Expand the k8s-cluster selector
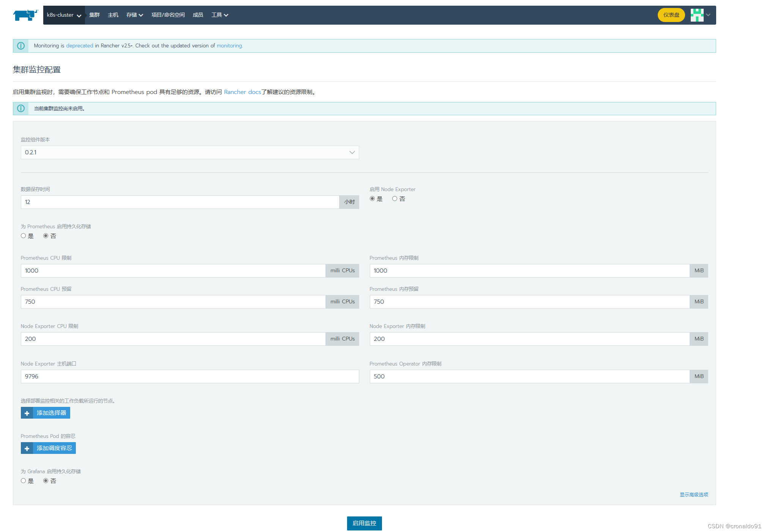767x532 pixels. pyautogui.click(x=64, y=15)
